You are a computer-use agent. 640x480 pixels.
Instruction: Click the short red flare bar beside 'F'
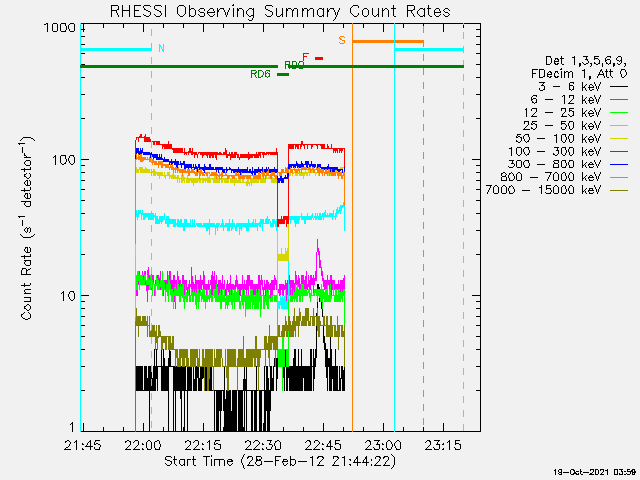tap(319, 58)
